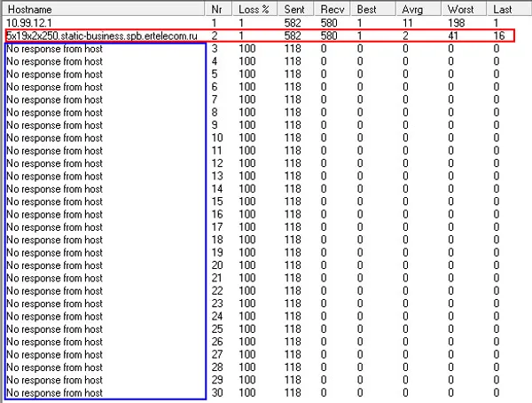Screen dimensions: 532x403
Task: Select No response from host at hop 20
Action: click(54, 265)
